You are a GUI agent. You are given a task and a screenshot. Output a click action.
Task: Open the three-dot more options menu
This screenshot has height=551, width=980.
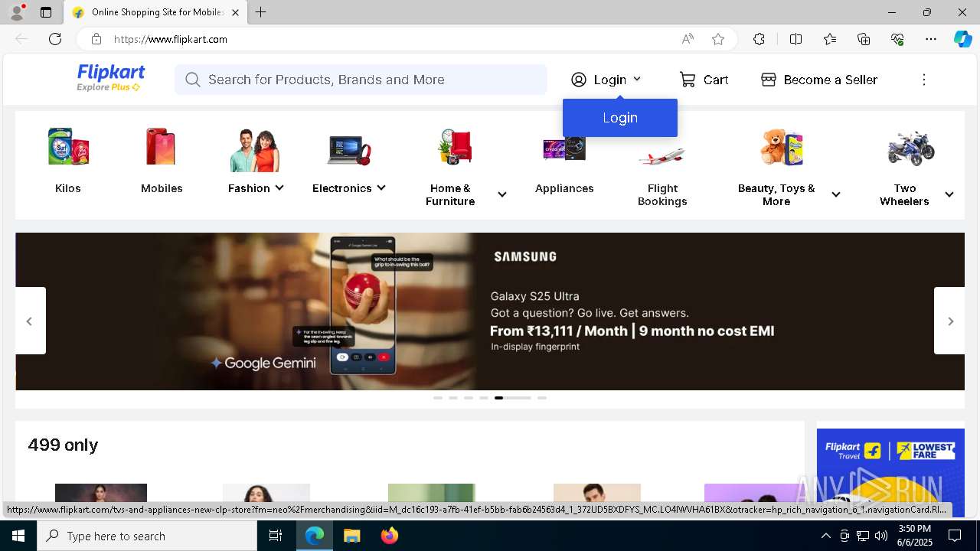tap(924, 80)
